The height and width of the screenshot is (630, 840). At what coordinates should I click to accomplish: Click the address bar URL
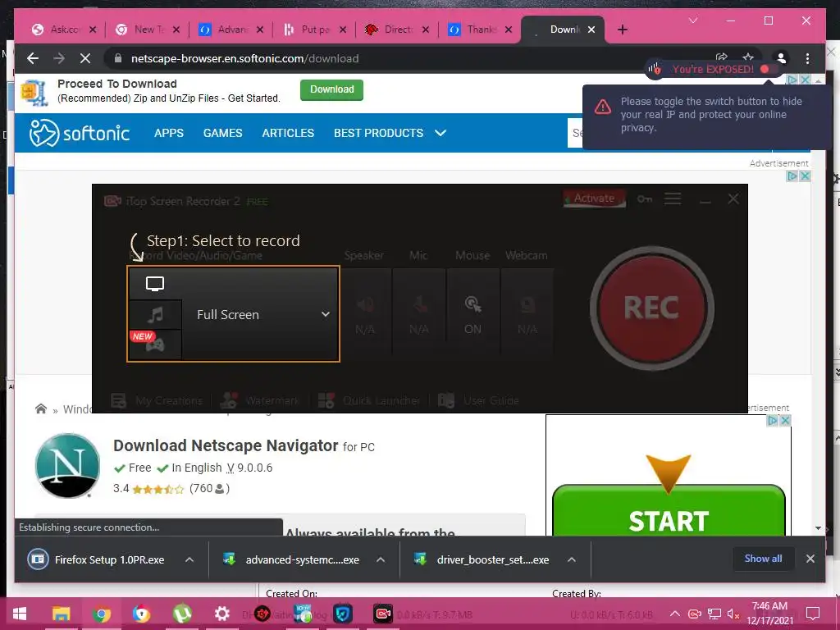[244, 58]
